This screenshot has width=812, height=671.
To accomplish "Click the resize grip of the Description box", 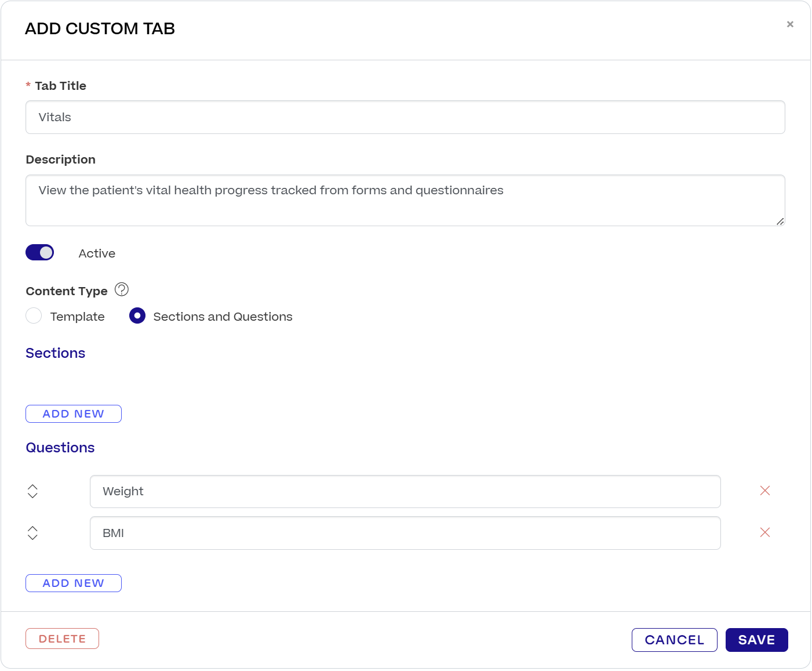I will click(x=780, y=221).
